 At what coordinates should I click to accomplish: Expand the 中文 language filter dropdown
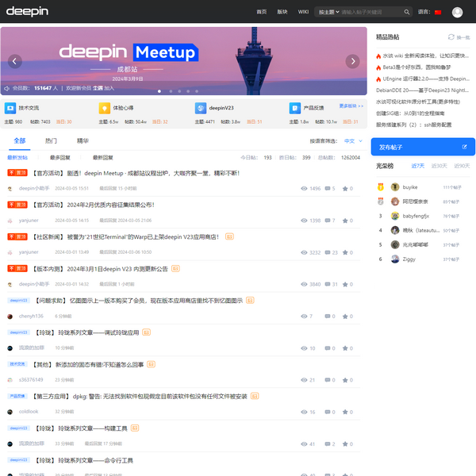click(x=351, y=140)
